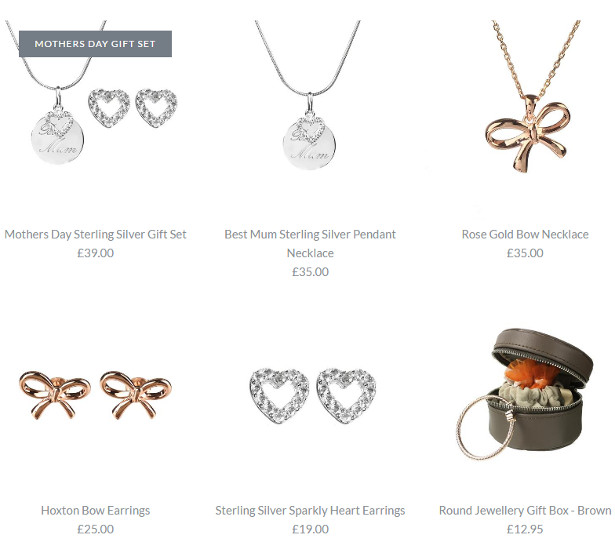The height and width of the screenshot is (553, 615).
Task: Select the sparkly heart earrings image
Action: tap(310, 395)
